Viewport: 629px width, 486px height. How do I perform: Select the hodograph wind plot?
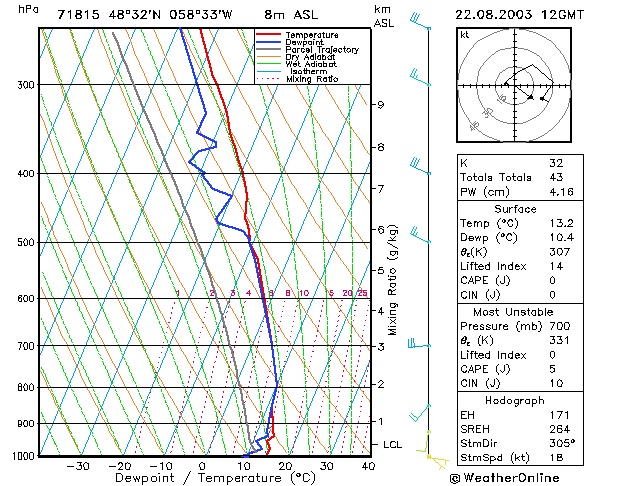(514, 85)
